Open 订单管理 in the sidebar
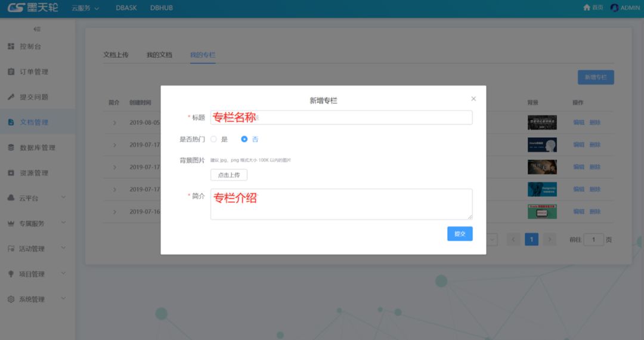The height and width of the screenshot is (340, 644). (x=38, y=72)
